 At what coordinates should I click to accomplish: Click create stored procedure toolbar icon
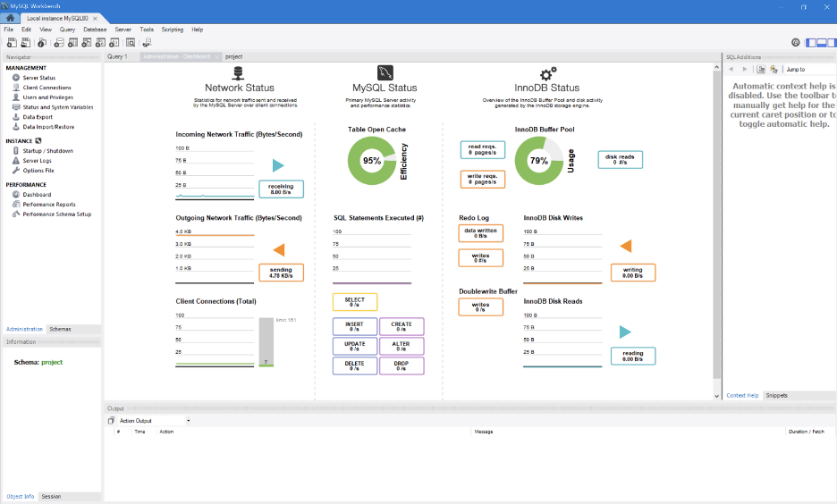100,43
